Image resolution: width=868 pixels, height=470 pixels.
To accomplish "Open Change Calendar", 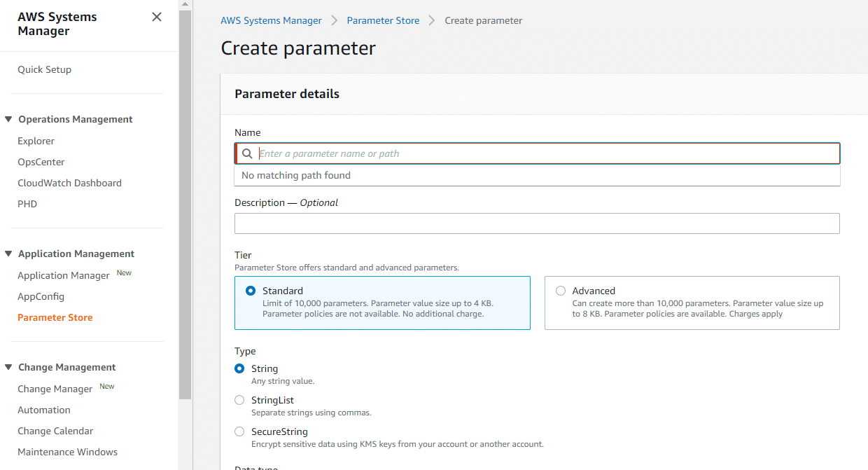I will tap(55, 431).
